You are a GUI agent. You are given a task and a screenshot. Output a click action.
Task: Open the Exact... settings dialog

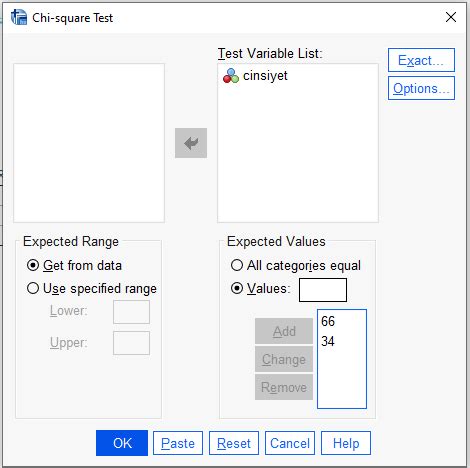coord(421,60)
